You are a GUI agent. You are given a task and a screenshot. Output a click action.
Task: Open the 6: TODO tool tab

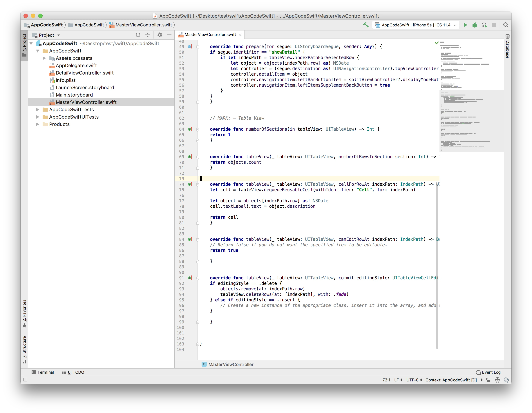pos(73,372)
